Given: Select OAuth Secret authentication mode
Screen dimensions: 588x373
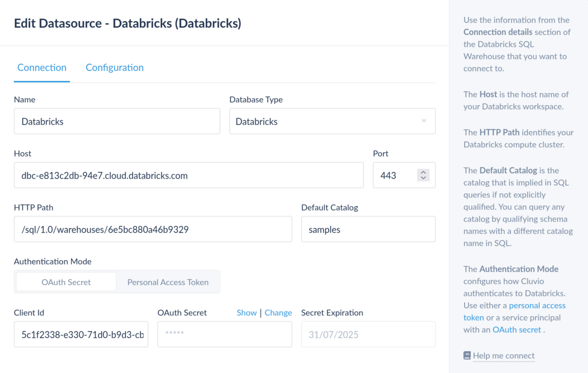Looking at the screenshot, I should pos(66,282).
